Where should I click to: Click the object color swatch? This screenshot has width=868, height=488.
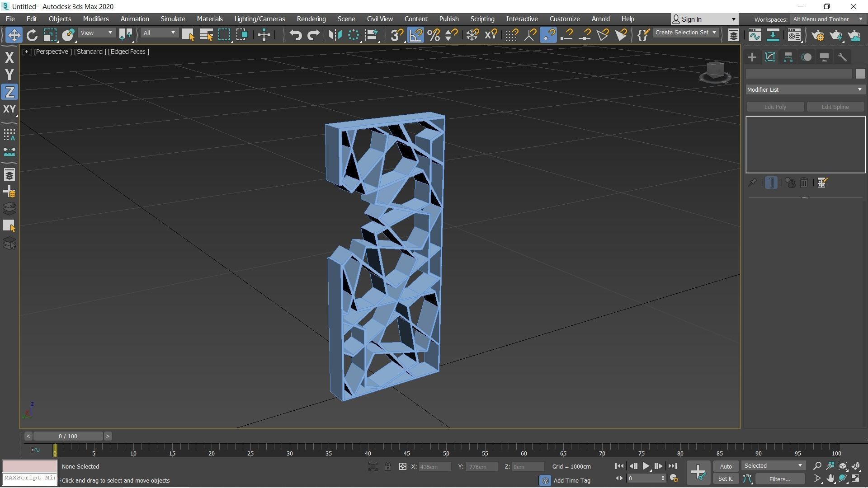[860, 74]
